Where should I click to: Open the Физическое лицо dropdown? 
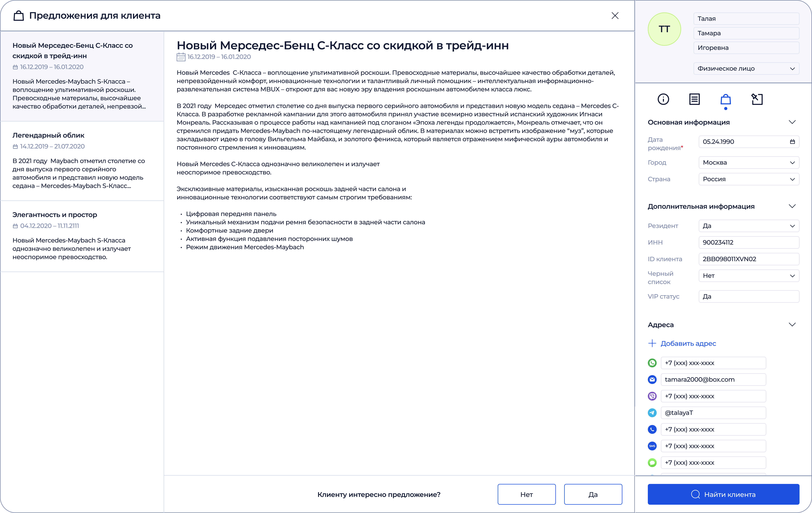[x=746, y=68]
